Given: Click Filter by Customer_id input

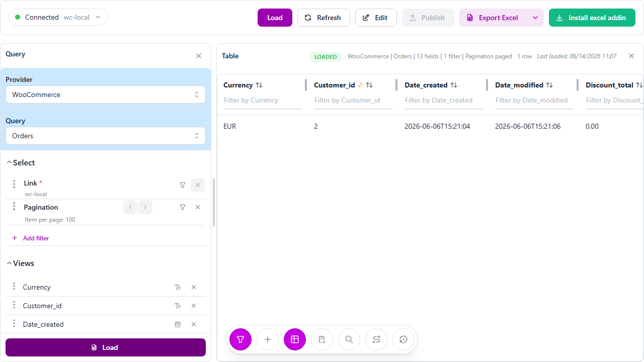Looking at the screenshot, I should coord(353,100).
